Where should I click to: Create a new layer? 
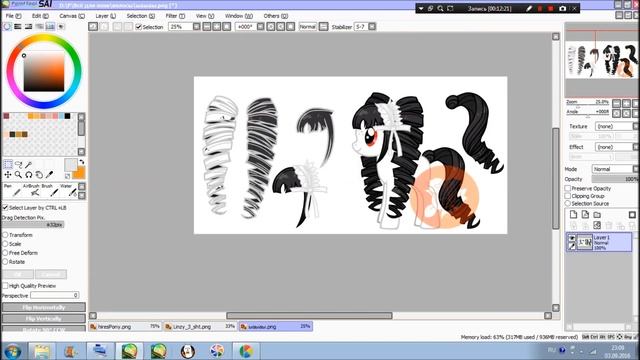(x=573, y=215)
